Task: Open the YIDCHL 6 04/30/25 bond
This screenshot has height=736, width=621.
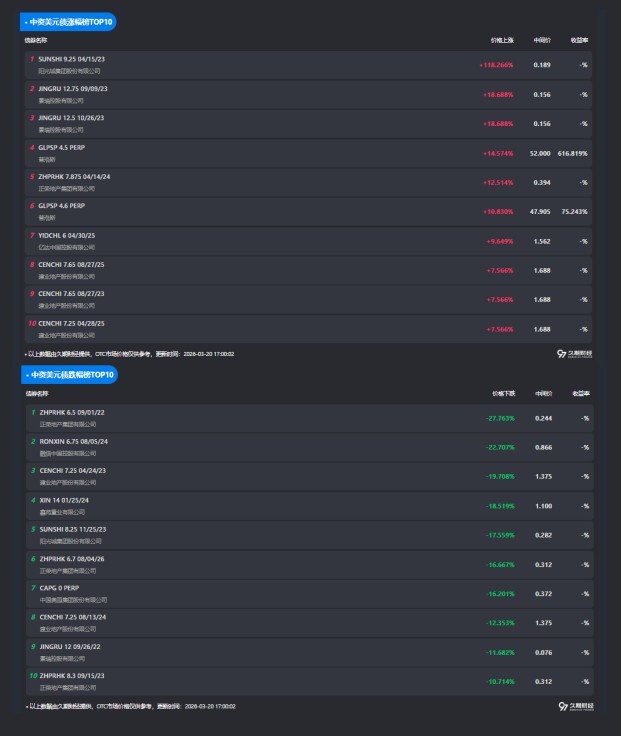Action: 64,235
